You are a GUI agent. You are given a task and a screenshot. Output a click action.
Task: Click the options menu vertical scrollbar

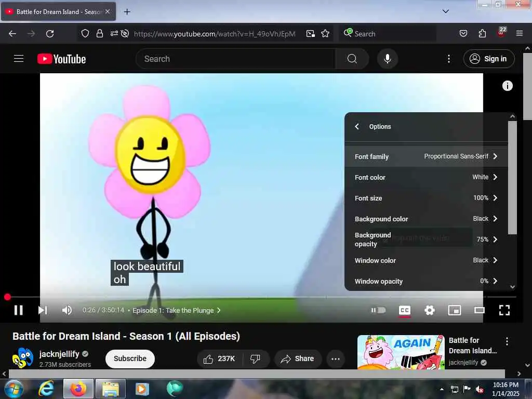tap(512, 178)
